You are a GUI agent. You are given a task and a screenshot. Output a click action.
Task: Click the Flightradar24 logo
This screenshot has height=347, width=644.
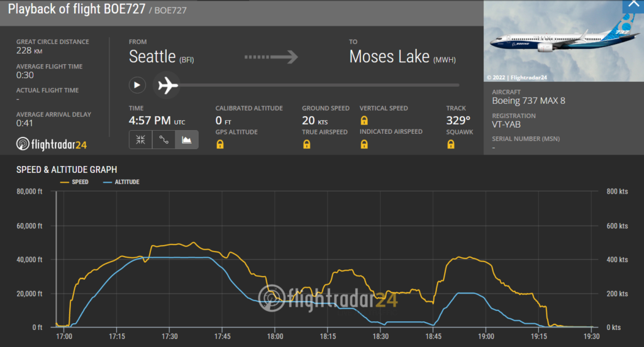[52, 144]
